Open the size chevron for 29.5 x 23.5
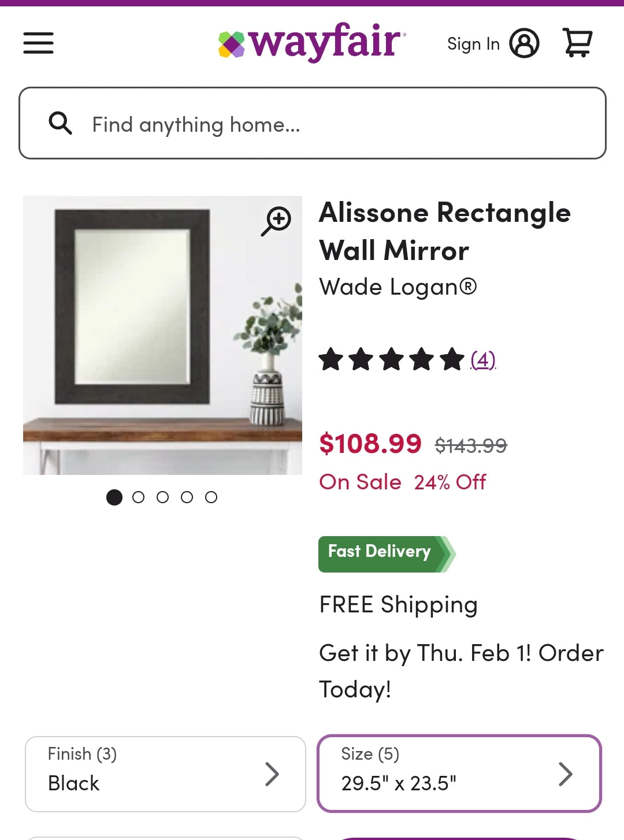 [564, 773]
